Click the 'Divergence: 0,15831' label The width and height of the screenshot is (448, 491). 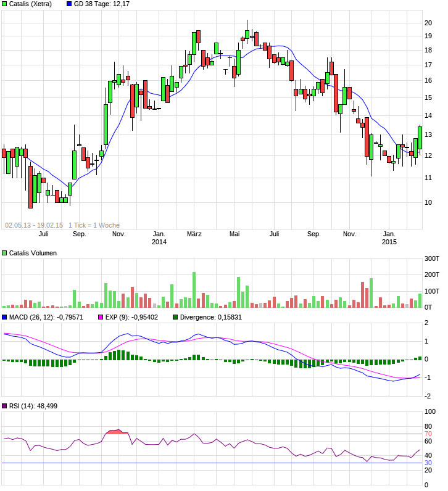211,317
